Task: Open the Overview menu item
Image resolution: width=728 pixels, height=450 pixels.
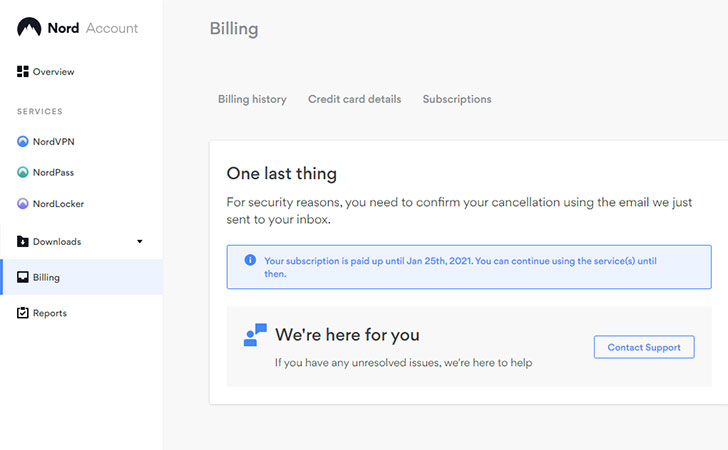Action: tap(46, 72)
